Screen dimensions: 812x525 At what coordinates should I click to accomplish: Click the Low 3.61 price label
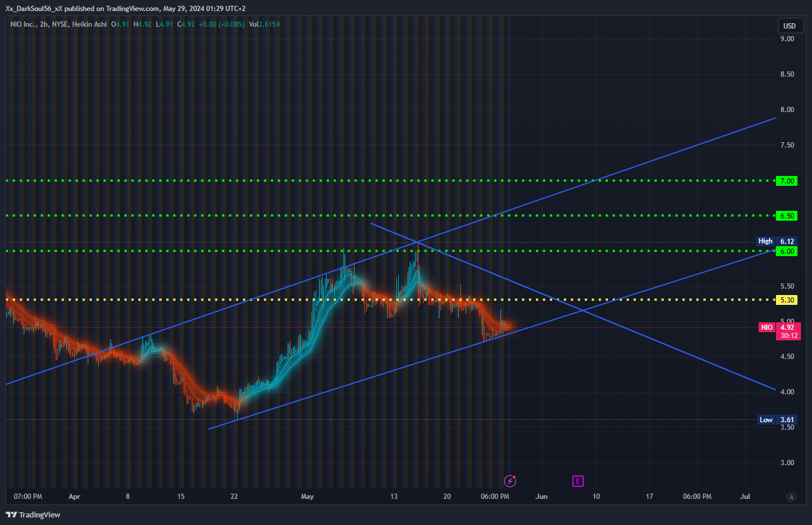pyautogui.click(x=777, y=420)
